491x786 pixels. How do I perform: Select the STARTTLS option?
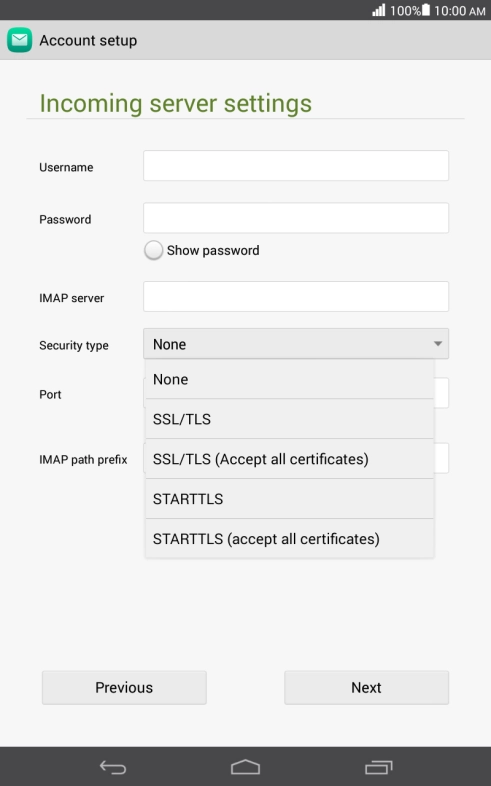[x=290, y=499]
